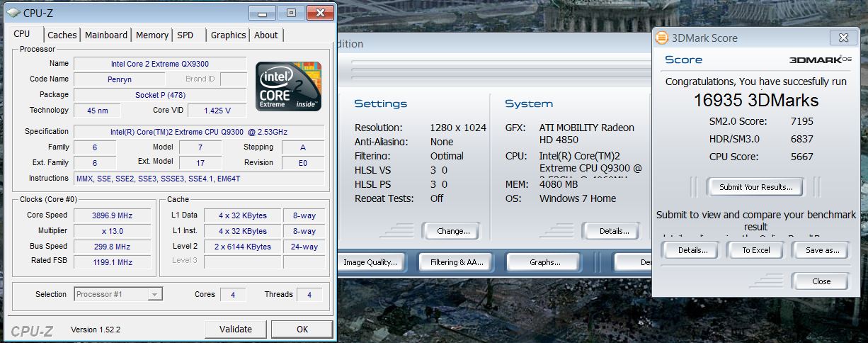Screen dimensions: 868x343
Task: Click the Specification field text
Action: (x=199, y=132)
